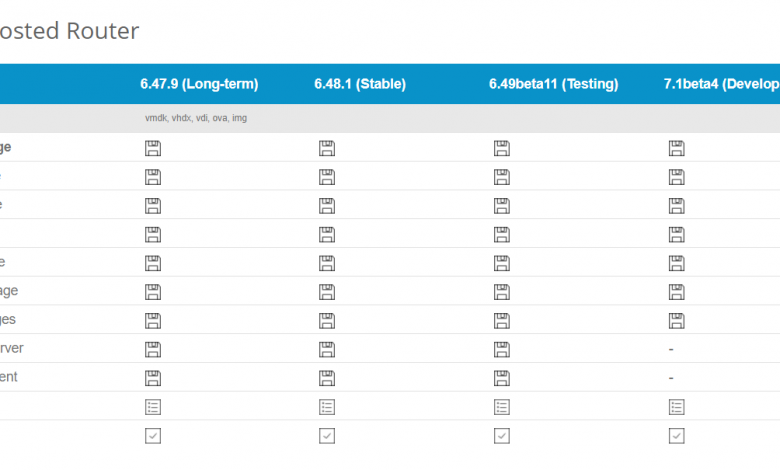Click the "vmdk, vhdx, vdi, ova, img" format text

click(196, 118)
